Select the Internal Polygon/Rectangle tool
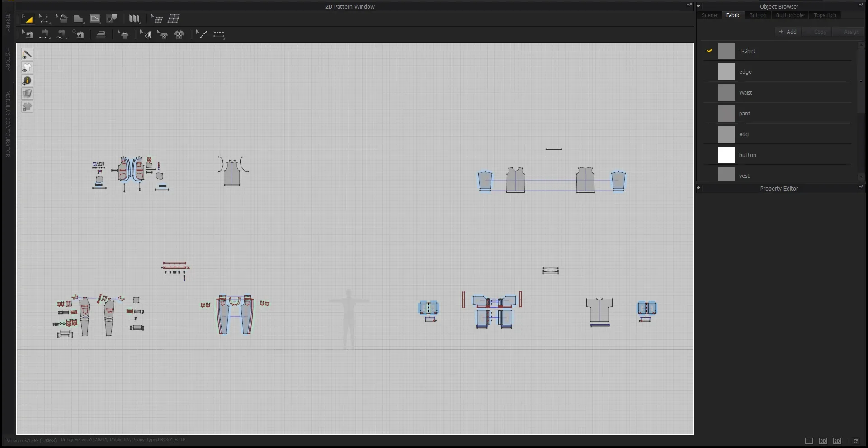 click(95, 19)
